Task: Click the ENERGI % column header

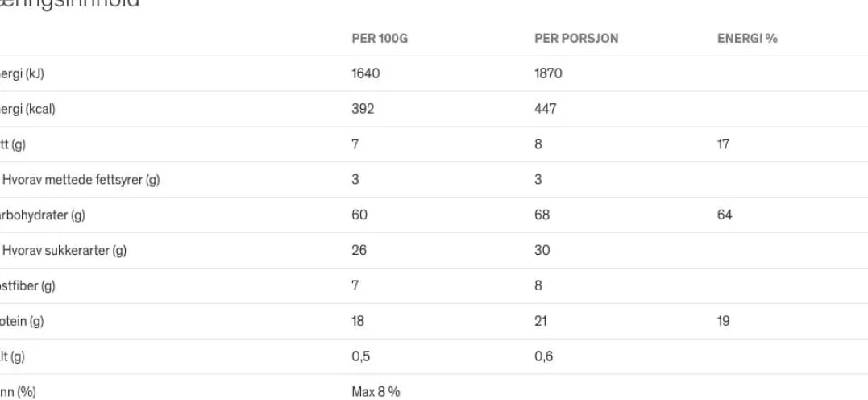Action: click(x=747, y=39)
